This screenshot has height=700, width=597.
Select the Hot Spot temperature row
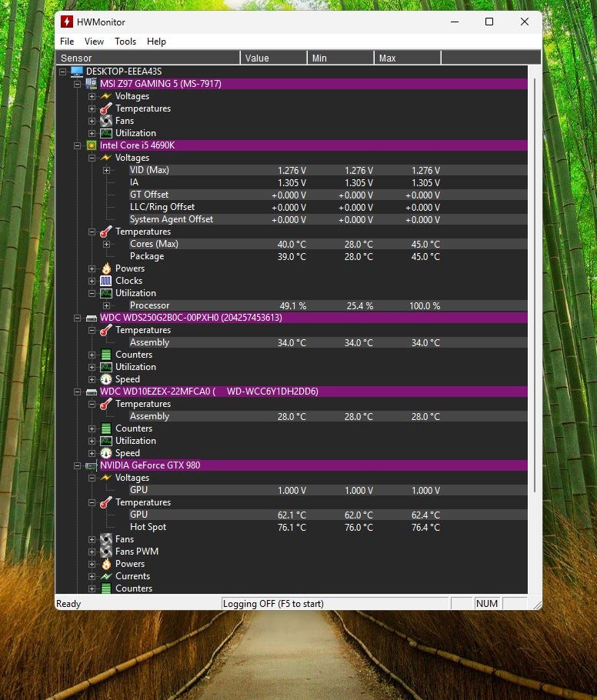tap(329, 527)
